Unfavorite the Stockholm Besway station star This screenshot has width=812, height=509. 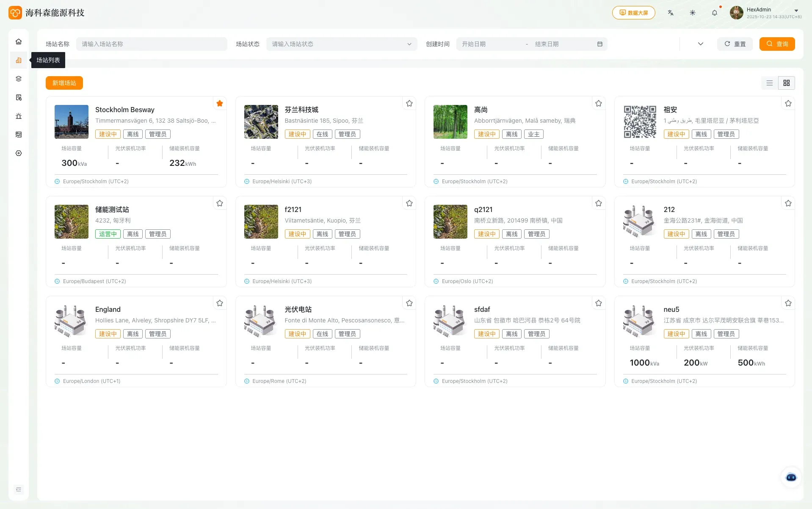(220, 103)
